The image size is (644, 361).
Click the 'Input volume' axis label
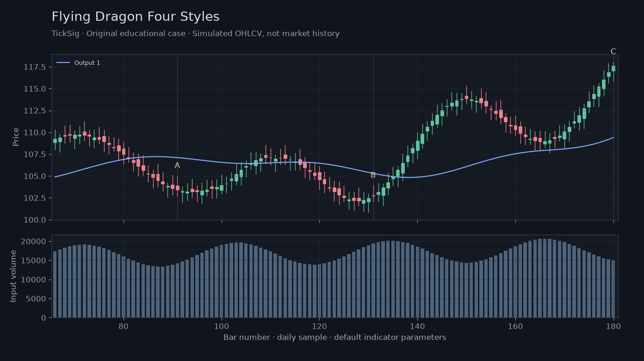coord(13,276)
